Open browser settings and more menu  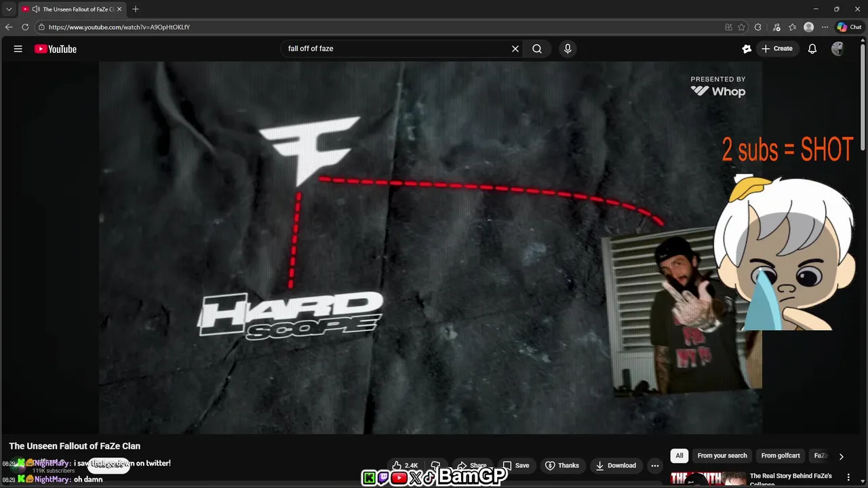[825, 27]
